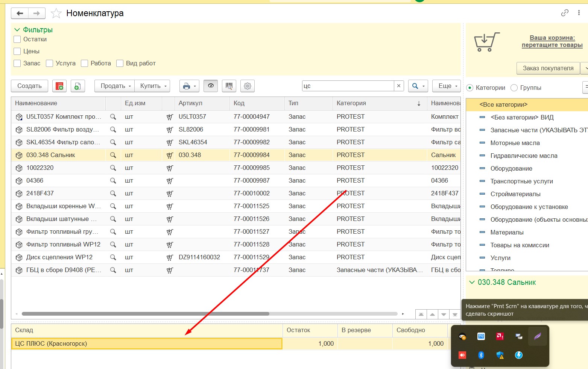Click the get link chain icon
This screenshot has height=369, width=588.
tap(564, 13)
